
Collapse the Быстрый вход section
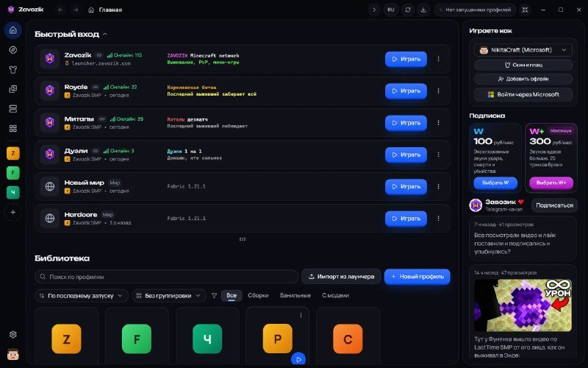pyautogui.click(x=105, y=34)
